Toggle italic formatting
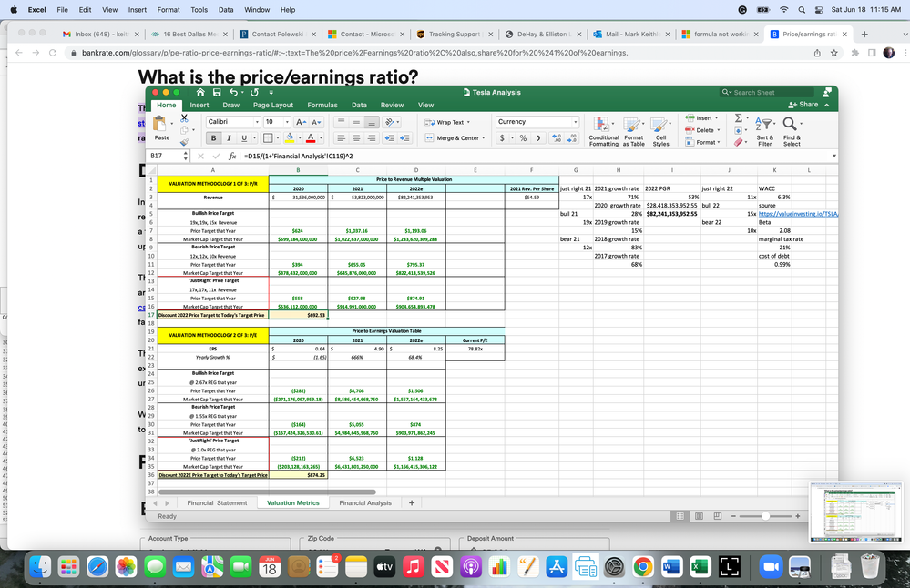 tap(230, 138)
